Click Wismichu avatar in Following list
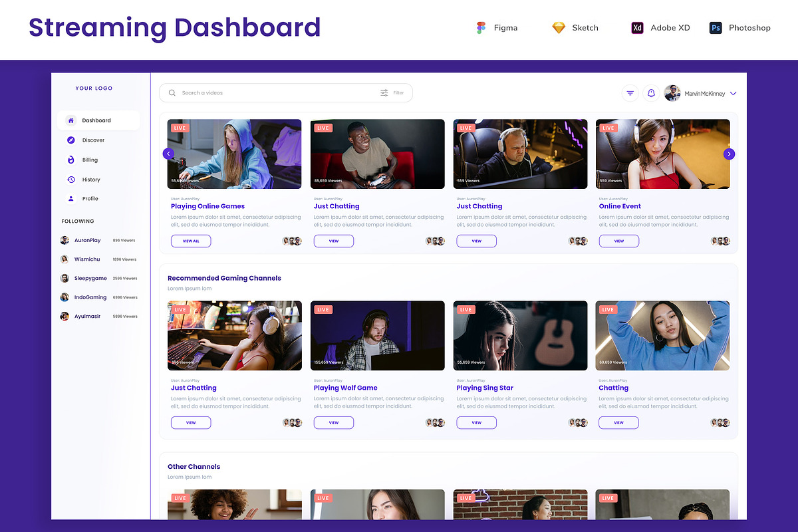Image resolution: width=798 pixels, height=532 pixels. click(65, 259)
